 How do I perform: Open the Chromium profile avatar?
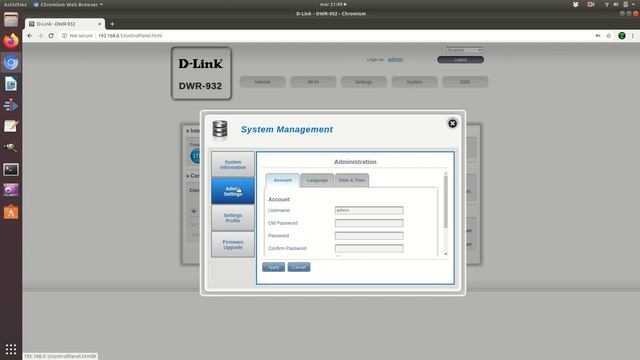click(622, 36)
